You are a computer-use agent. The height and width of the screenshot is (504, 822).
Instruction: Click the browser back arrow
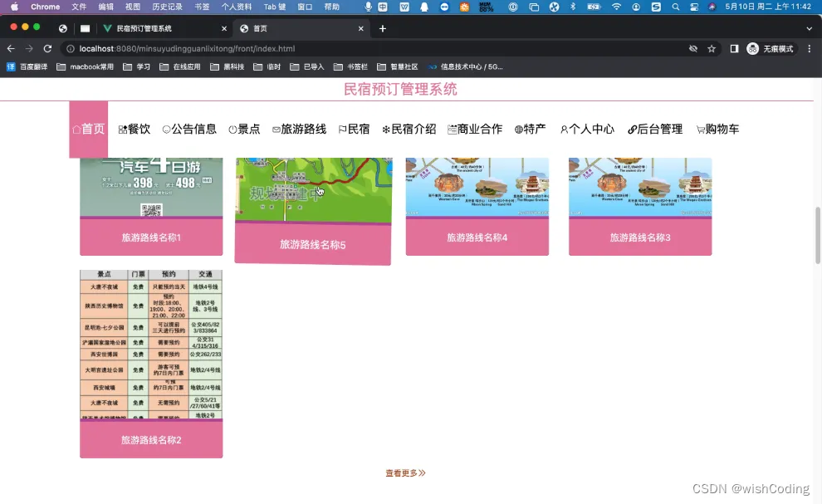[x=11, y=48]
